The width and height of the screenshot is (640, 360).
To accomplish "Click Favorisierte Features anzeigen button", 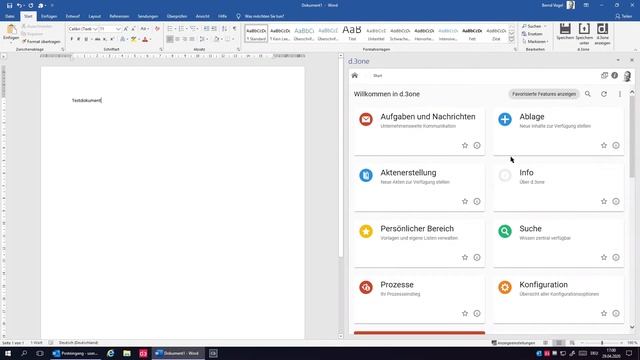I will click(x=544, y=94).
